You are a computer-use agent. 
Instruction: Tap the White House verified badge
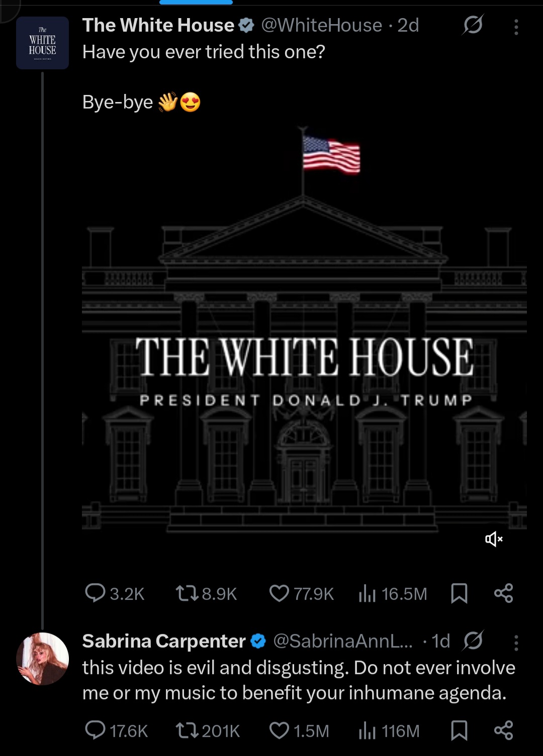pos(247,25)
